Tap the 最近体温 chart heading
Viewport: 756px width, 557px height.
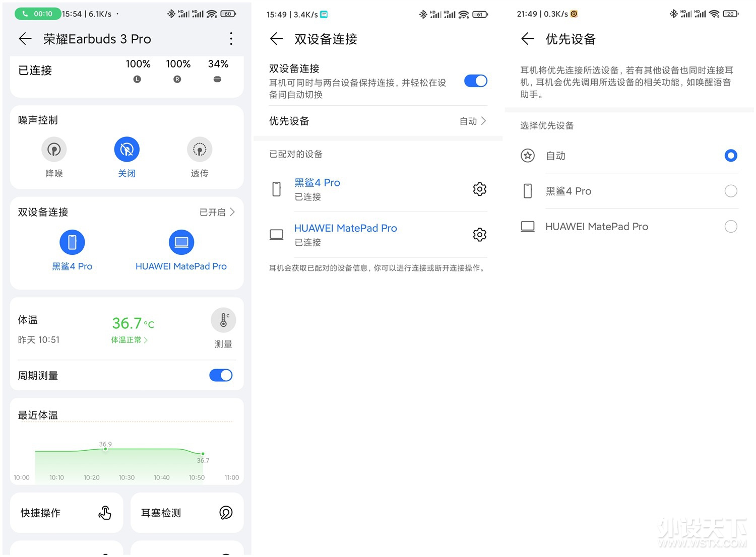(x=38, y=415)
